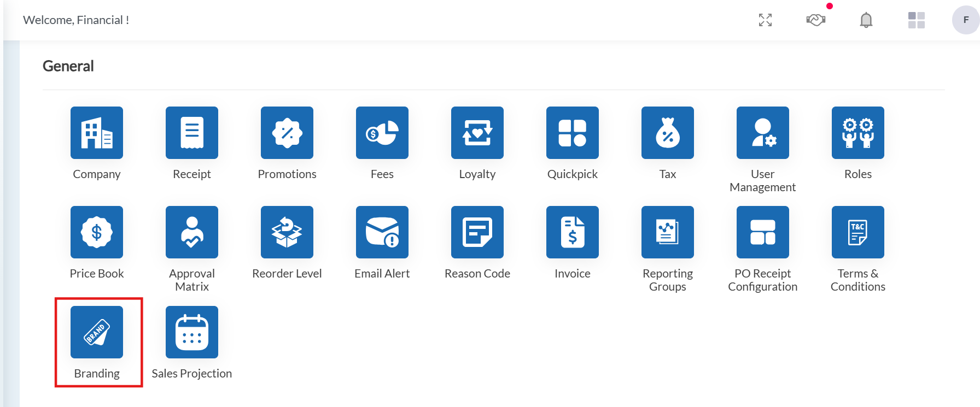Click the Email Alert label

(x=382, y=274)
